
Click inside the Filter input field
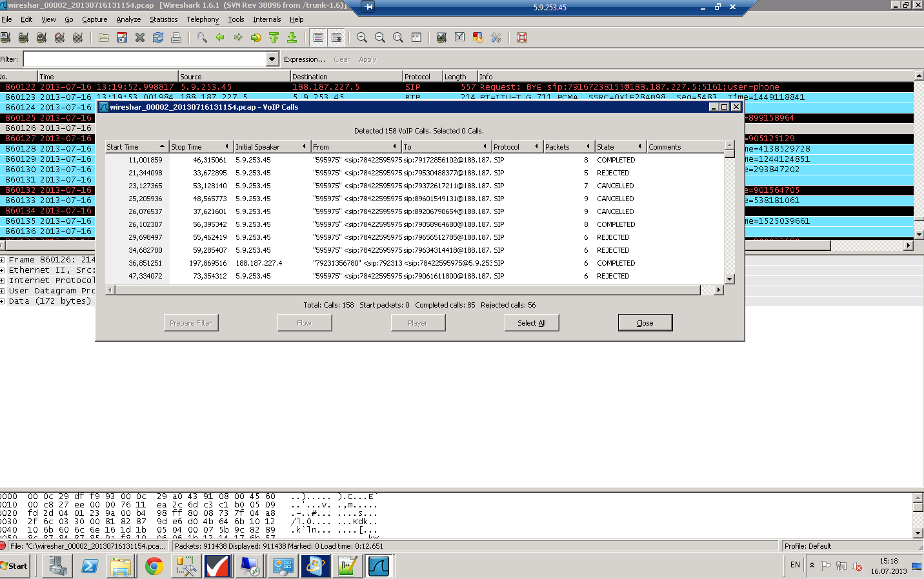click(x=145, y=59)
